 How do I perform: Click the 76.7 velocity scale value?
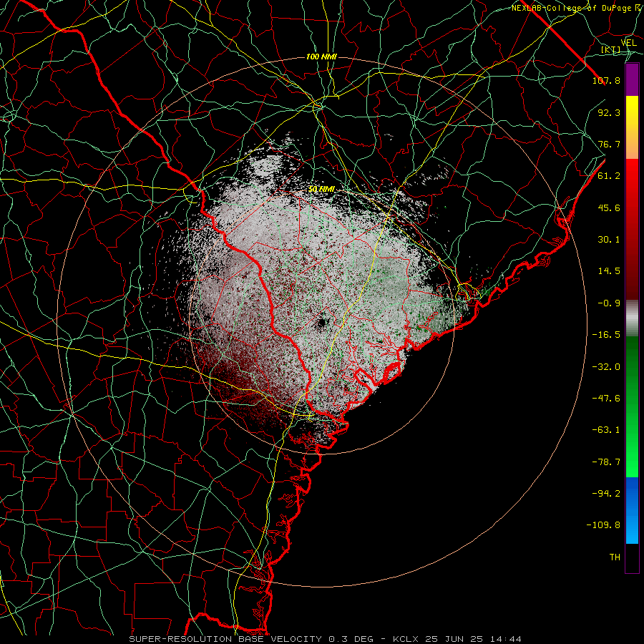pos(609,144)
